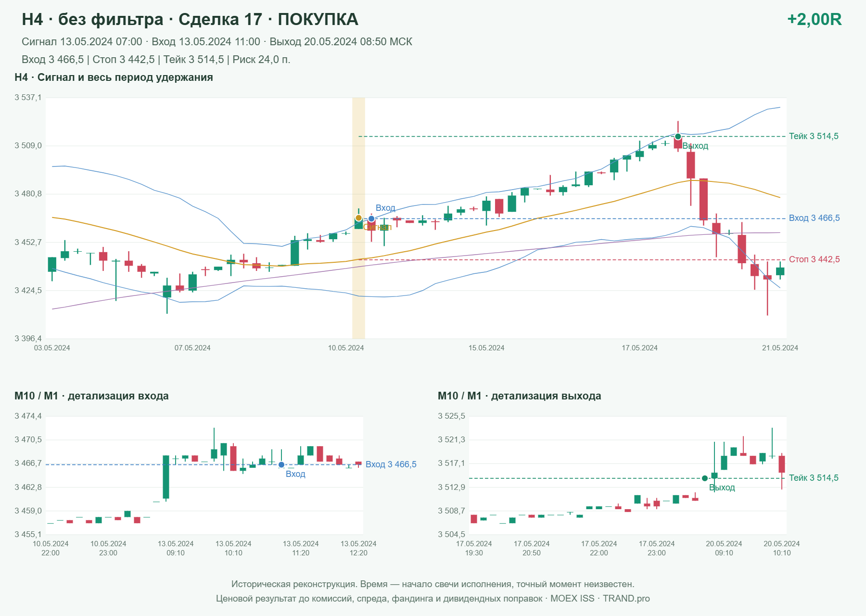Click the 'Сигнал' label on the H4 chart
This screenshot has width=866, height=616.
click(377, 227)
